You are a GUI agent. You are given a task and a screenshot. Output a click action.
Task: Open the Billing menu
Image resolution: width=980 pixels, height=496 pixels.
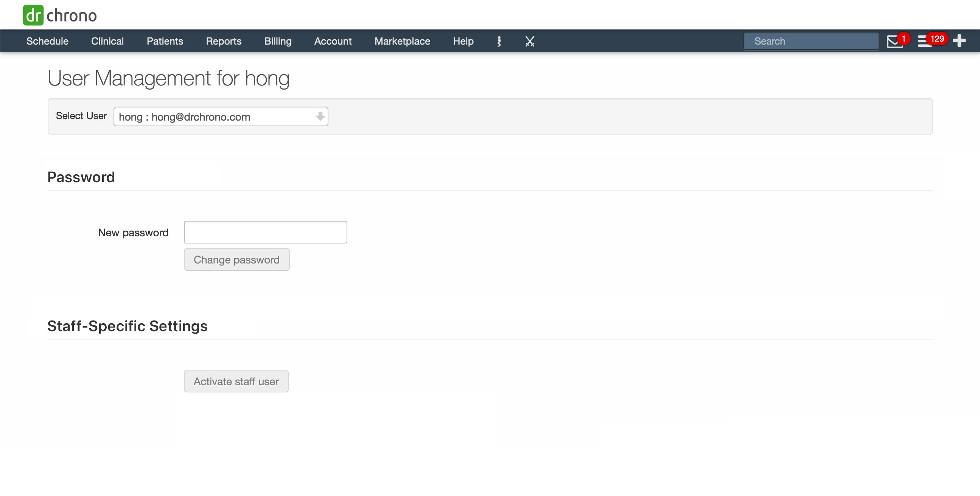[x=278, y=41]
